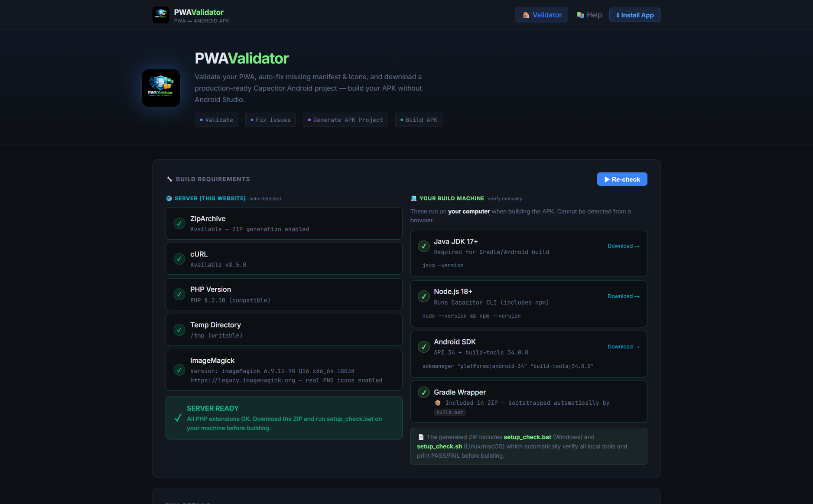Image resolution: width=813 pixels, height=504 pixels.
Task: Click the sdkmanager command text
Action: pos(507,366)
